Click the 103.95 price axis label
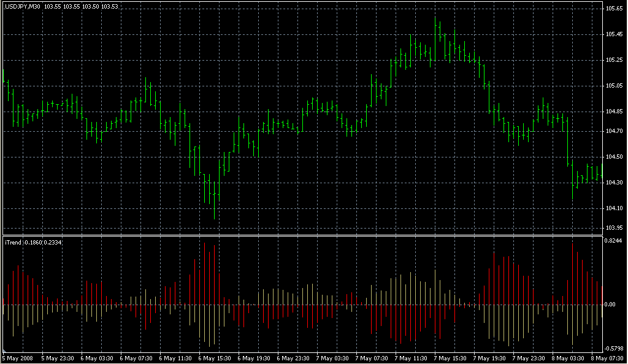The width and height of the screenshot is (628, 364). tap(615, 227)
